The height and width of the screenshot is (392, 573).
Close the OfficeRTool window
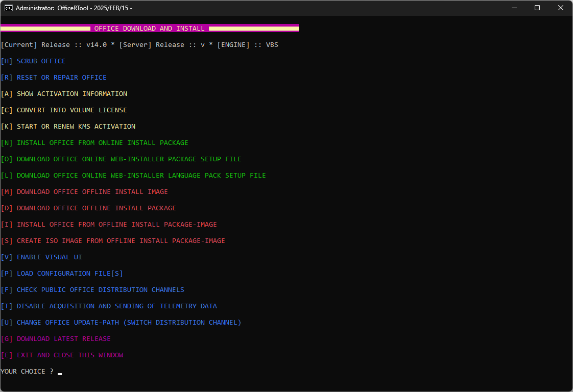pos(561,8)
